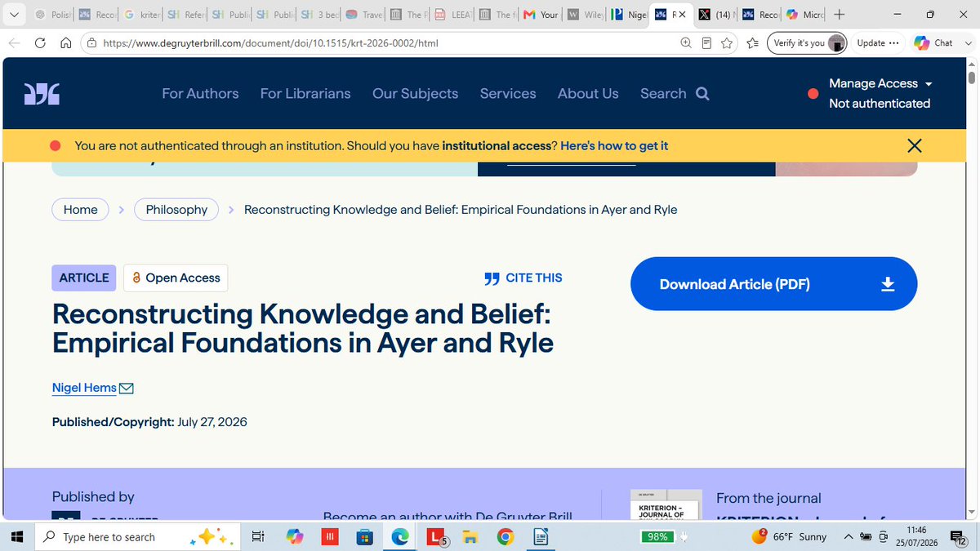Open Windows Start menu
Image resolution: width=980 pixels, height=551 pixels.
[x=16, y=536]
